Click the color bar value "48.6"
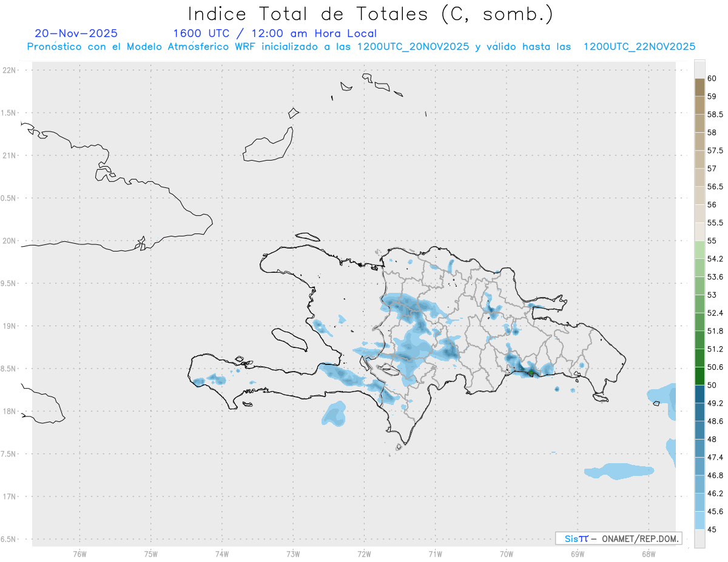Viewport: 728px width, 562px height. point(715,421)
